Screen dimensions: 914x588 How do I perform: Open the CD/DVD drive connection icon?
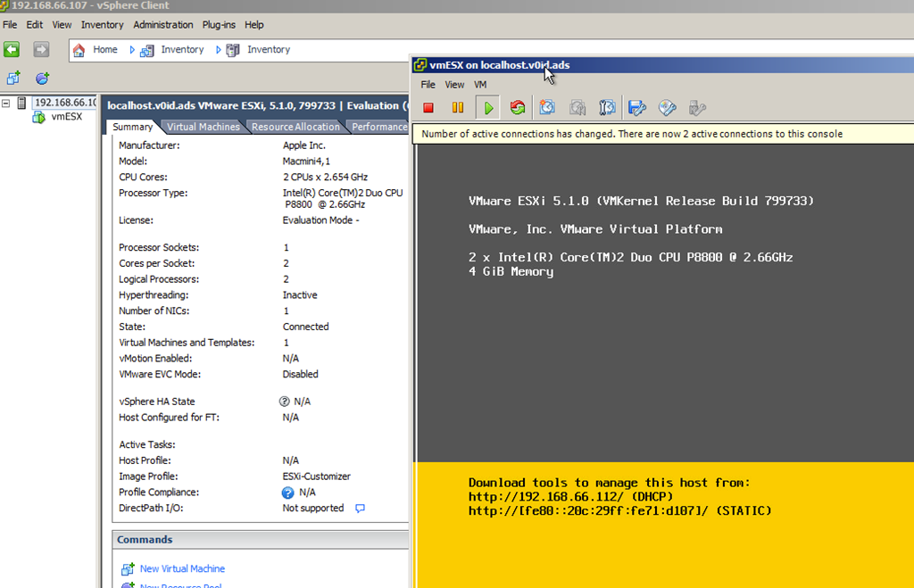(668, 108)
